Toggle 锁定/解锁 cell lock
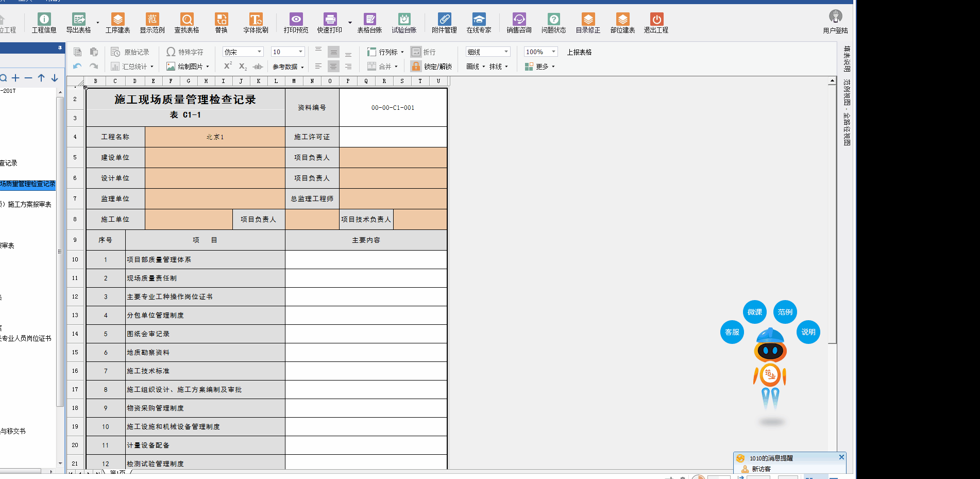The width and height of the screenshot is (980, 479). (x=431, y=67)
